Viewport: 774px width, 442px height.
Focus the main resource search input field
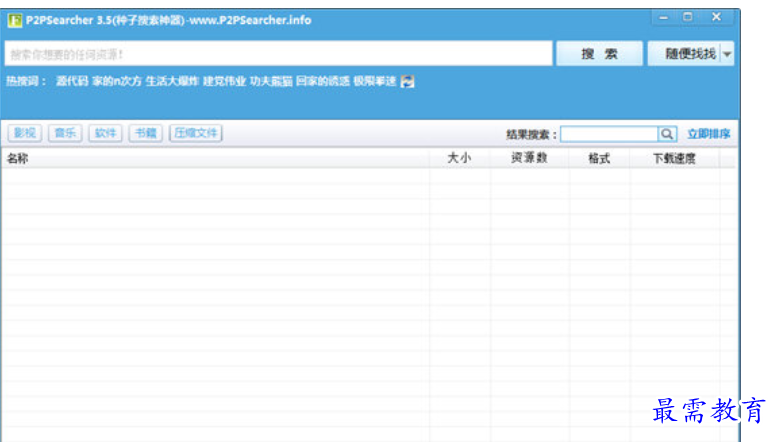click(x=278, y=54)
